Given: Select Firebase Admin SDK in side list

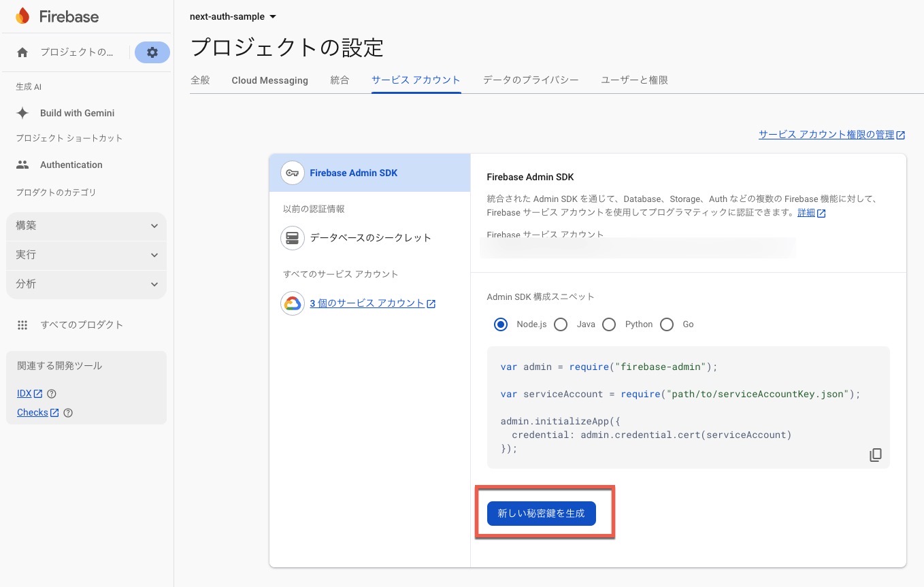Looking at the screenshot, I should [369, 173].
